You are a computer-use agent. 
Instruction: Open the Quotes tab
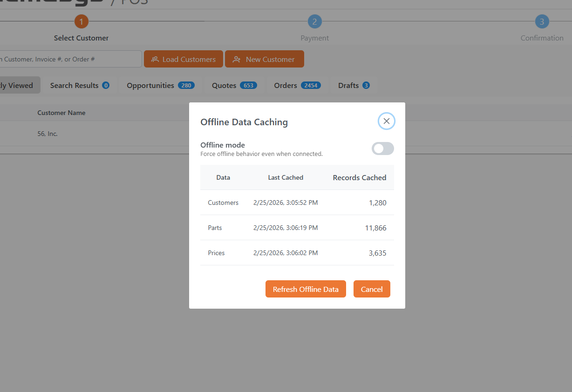coord(234,85)
